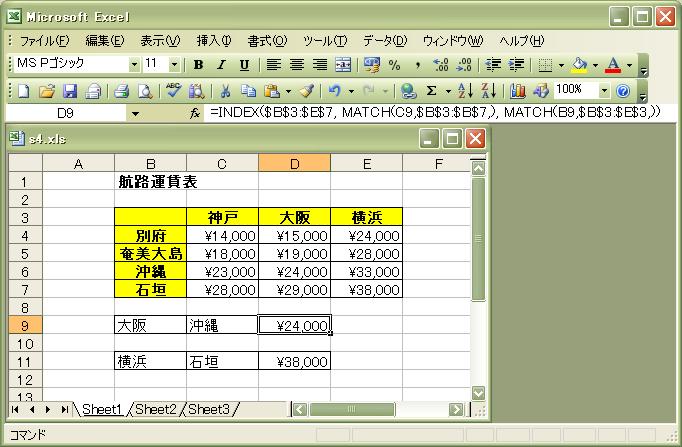Undo the last action
This screenshot has width=682, height=447.
pyautogui.click(x=334, y=91)
